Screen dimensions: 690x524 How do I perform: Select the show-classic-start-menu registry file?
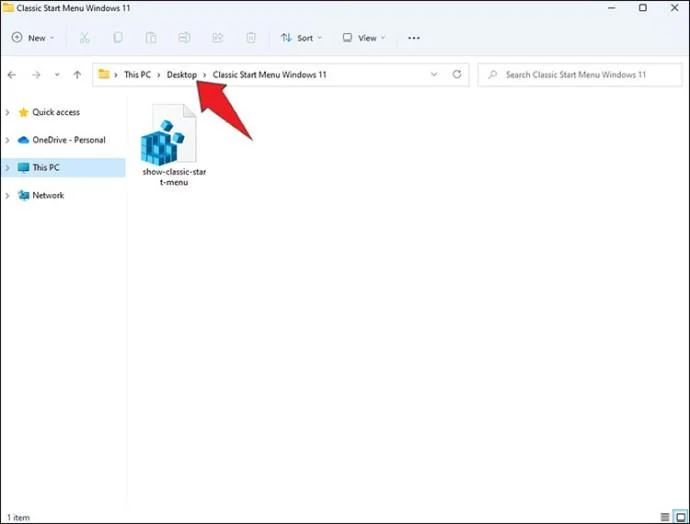[174, 146]
